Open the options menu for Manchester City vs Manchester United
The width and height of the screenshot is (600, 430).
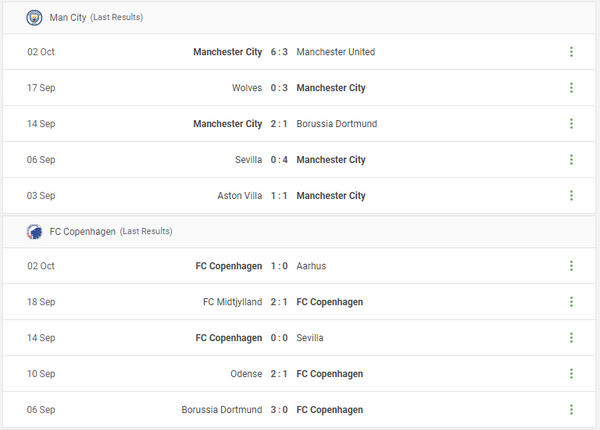click(571, 52)
